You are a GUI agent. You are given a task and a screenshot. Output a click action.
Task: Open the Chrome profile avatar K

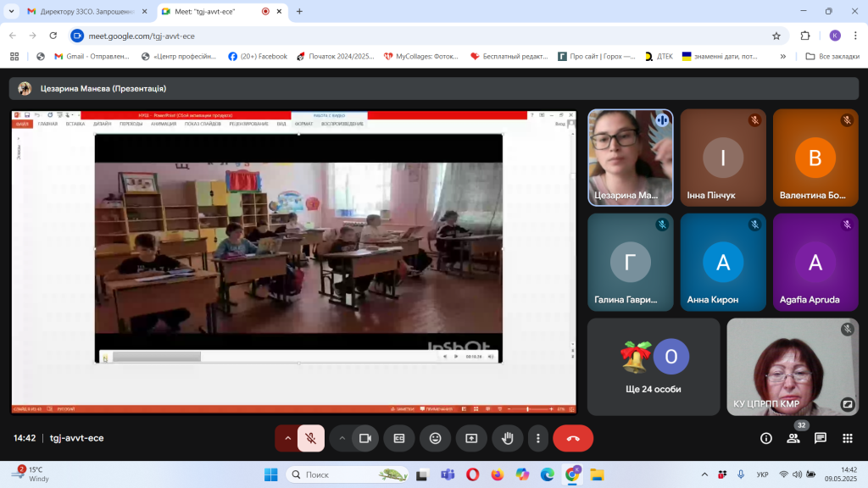click(835, 36)
